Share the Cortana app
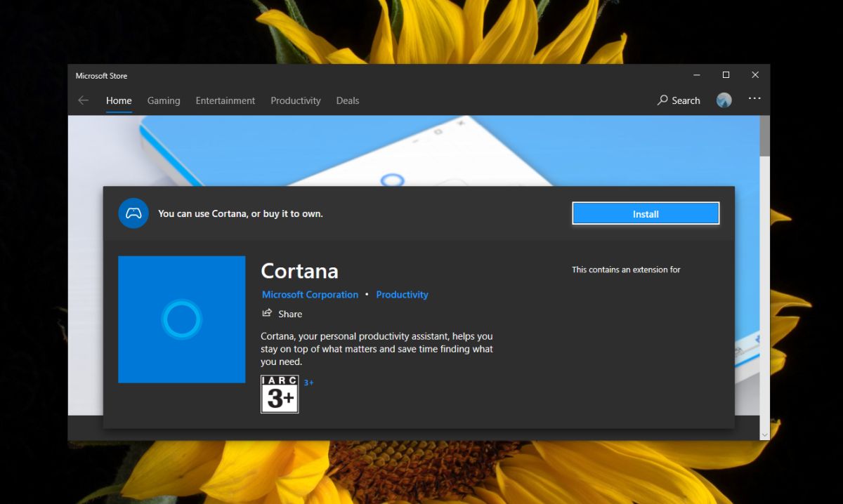The height and width of the screenshot is (504, 843). point(282,314)
